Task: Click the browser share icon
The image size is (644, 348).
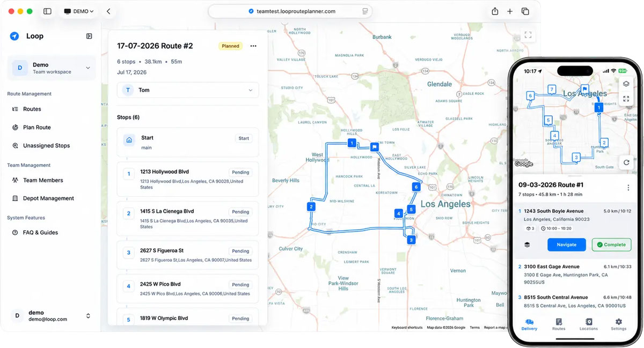Action: tap(495, 11)
